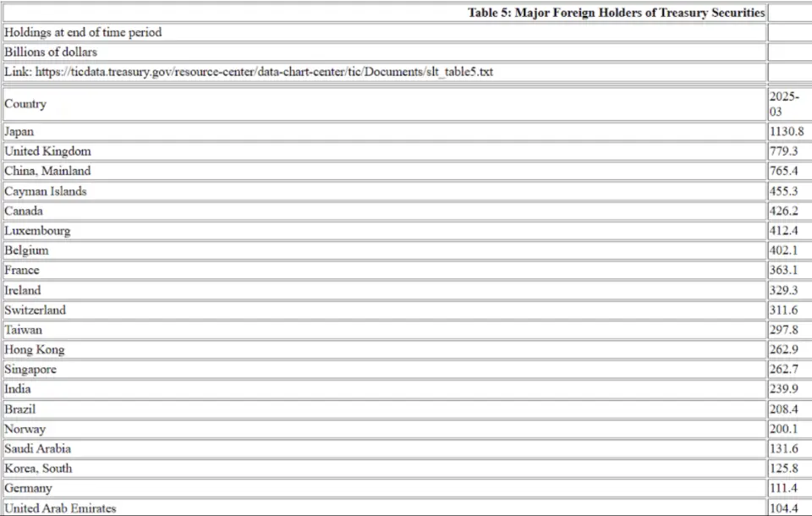Screen dimensions: 812x516
Task: Select the Switzerland cell
Action: [x=385, y=310]
